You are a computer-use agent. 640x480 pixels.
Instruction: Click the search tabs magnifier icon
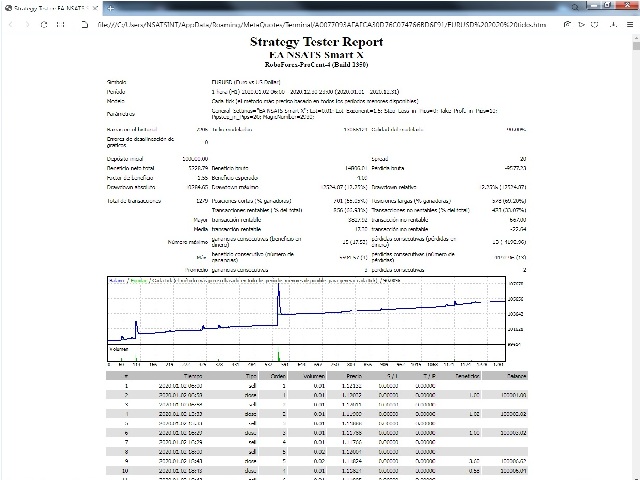pyautogui.click(x=575, y=7)
